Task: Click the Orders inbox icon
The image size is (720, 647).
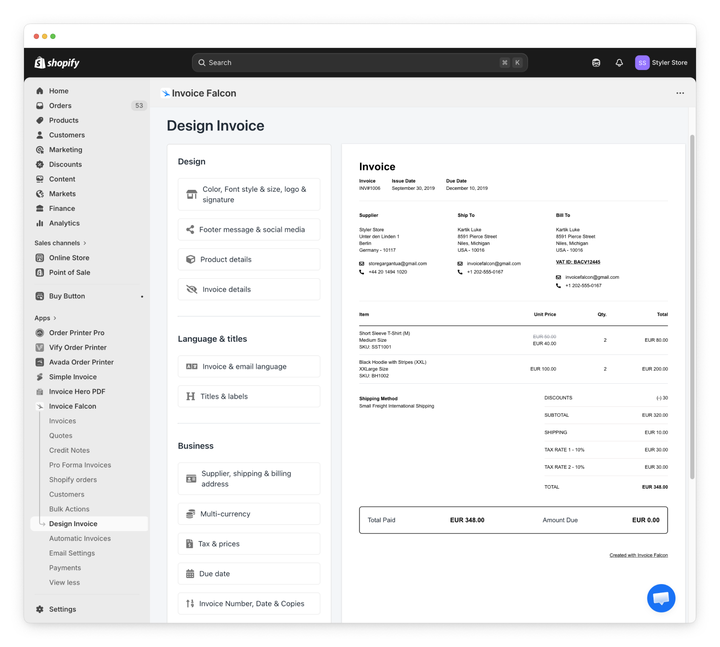Action: (x=40, y=106)
